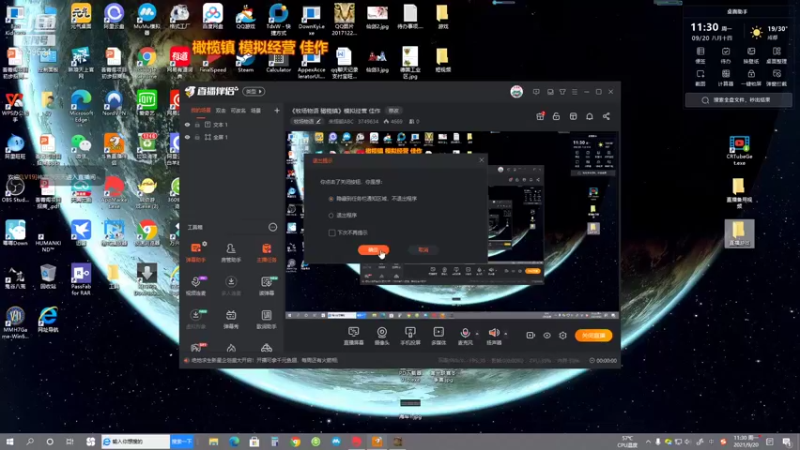Viewport: 800px width, 450px height.
Task: Open the notification bell icon
Action: [589, 116]
